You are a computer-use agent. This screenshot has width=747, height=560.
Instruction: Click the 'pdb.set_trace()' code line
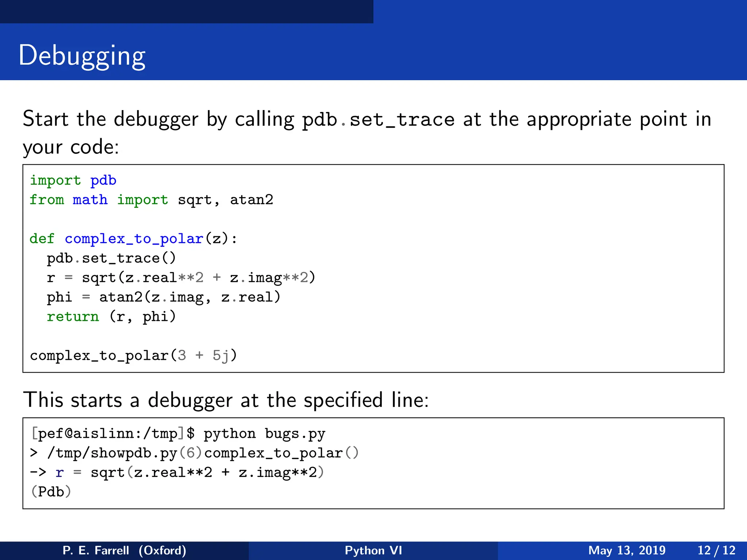(x=112, y=258)
